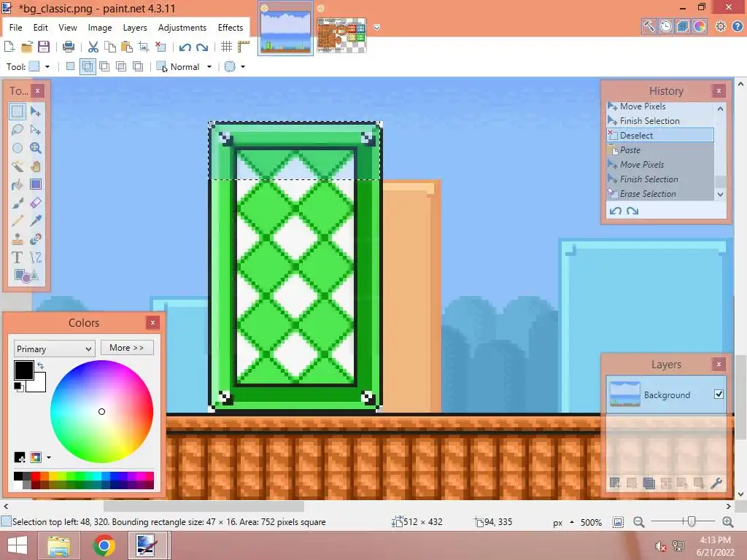Screen dimensions: 747x560
Task: Select the Ellipse Select tool
Action: (x=18, y=148)
